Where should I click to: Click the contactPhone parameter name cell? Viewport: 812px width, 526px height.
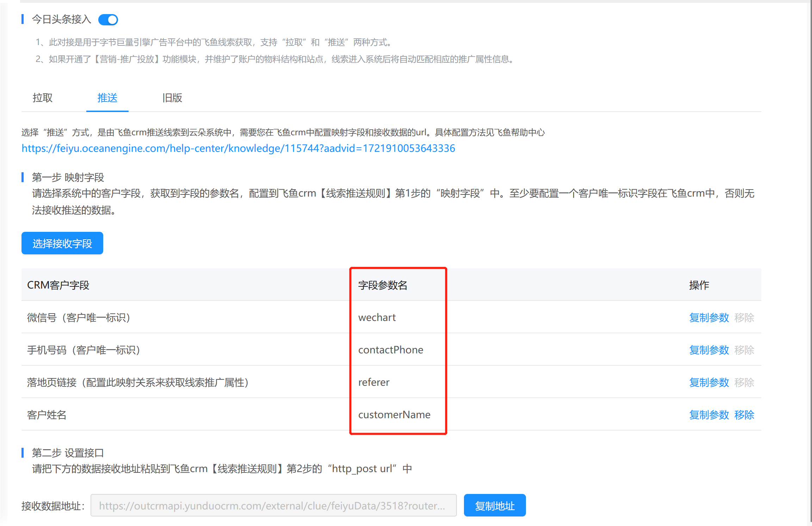tap(391, 350)
